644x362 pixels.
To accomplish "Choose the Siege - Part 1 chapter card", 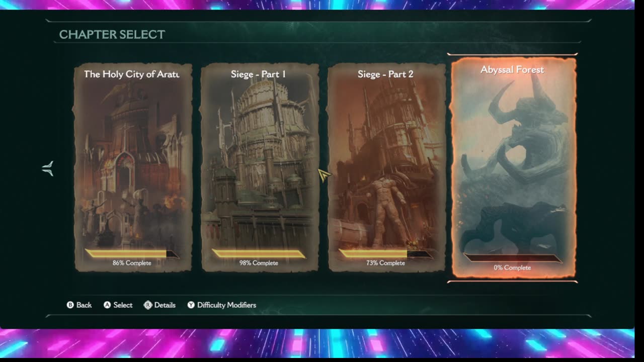I will 260,167.
